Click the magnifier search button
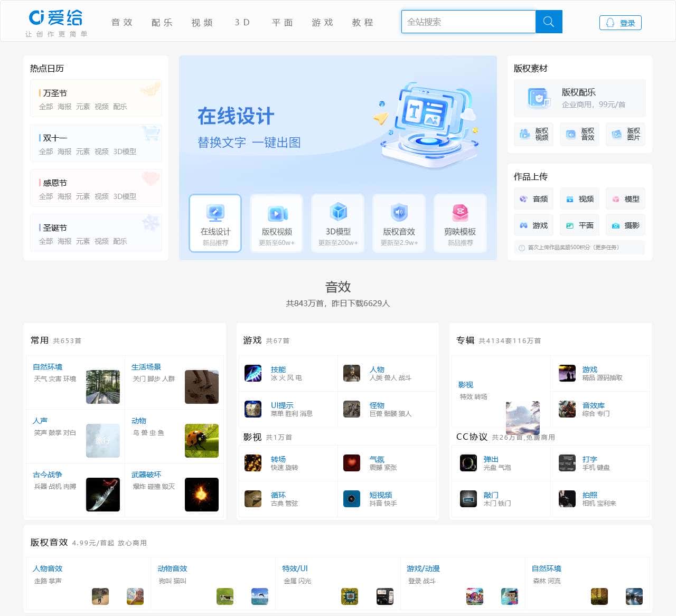Viewport: 676px width, 616px height. [549, 22]
